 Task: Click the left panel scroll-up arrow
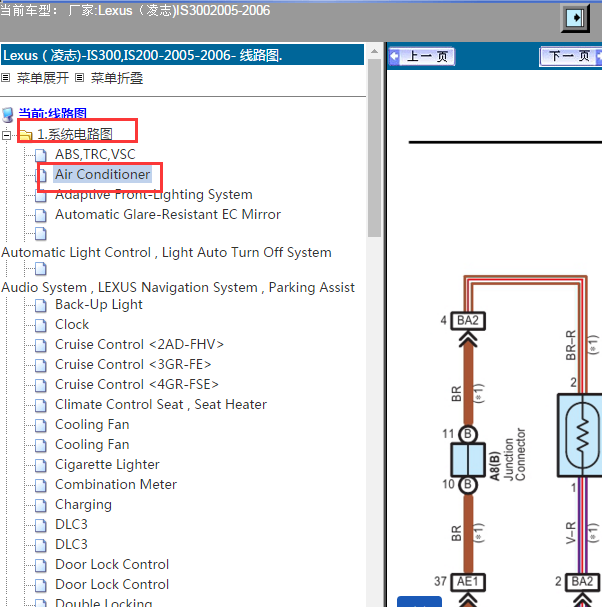click(x=374, y=51)
